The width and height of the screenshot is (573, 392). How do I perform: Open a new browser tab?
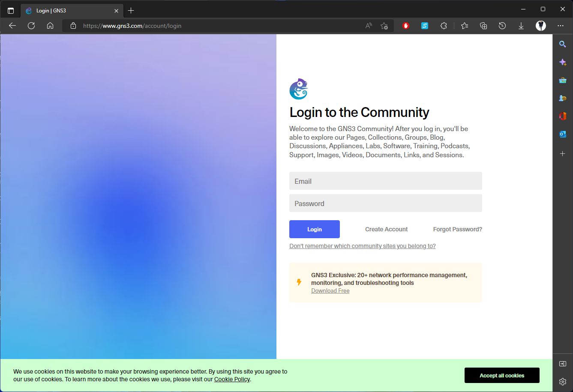[131, 10]
